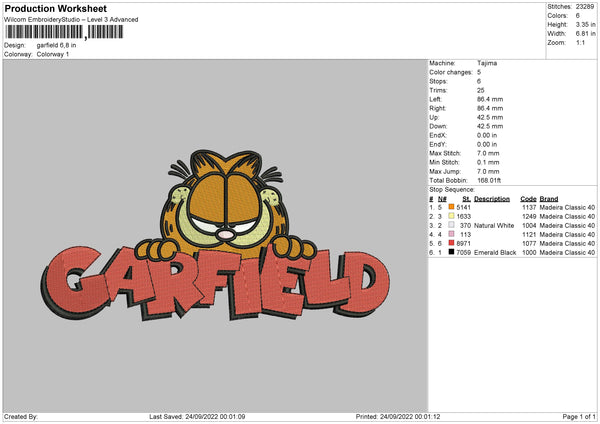Click the Min Stitch value 0.1 mm

click(488, 162)
